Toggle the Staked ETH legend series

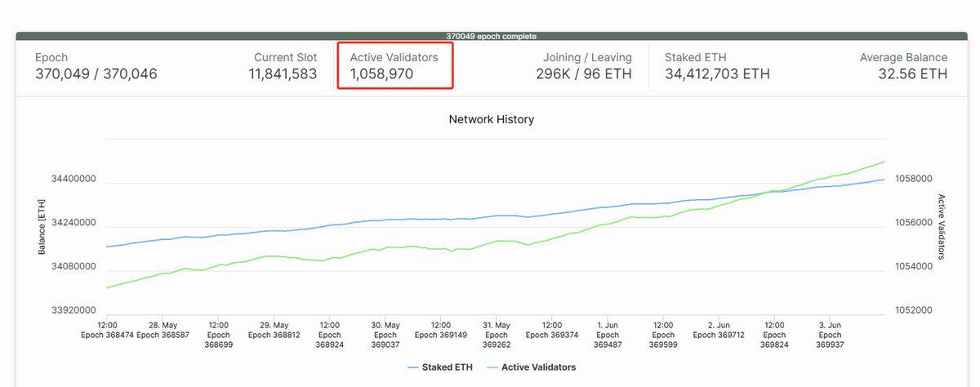(x=448, y=367)
